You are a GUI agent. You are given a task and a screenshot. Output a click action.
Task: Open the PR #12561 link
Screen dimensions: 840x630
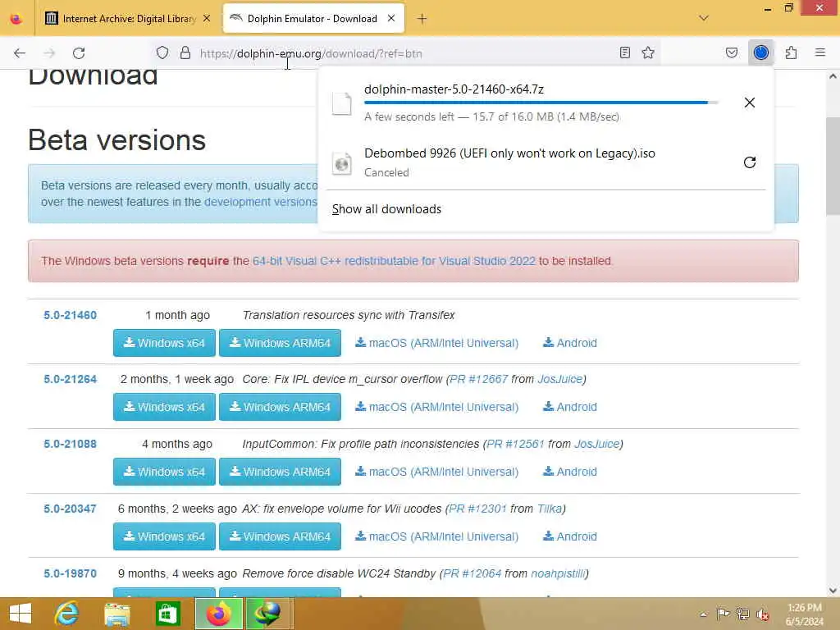pyautogui.click(x=515, y=444)
